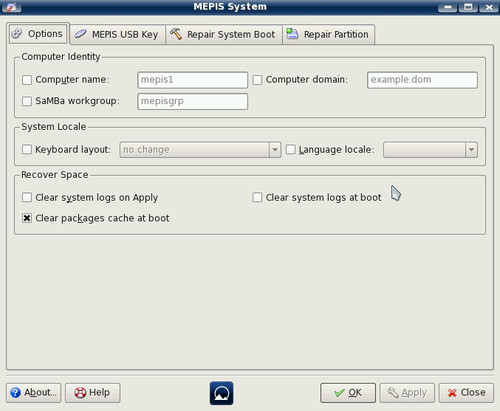The height and width of the screenshot is (411, 500).
Task: Click the Apply button
Action: (407, 393)
